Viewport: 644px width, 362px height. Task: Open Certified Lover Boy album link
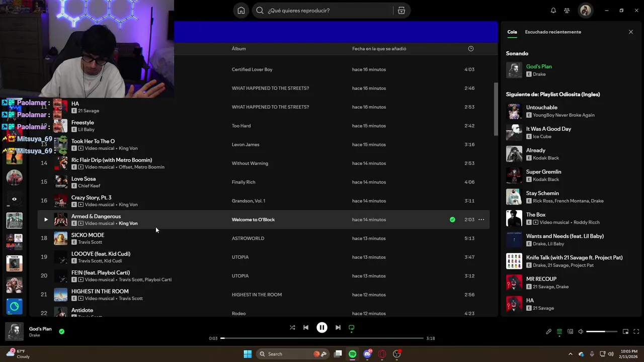252,69
